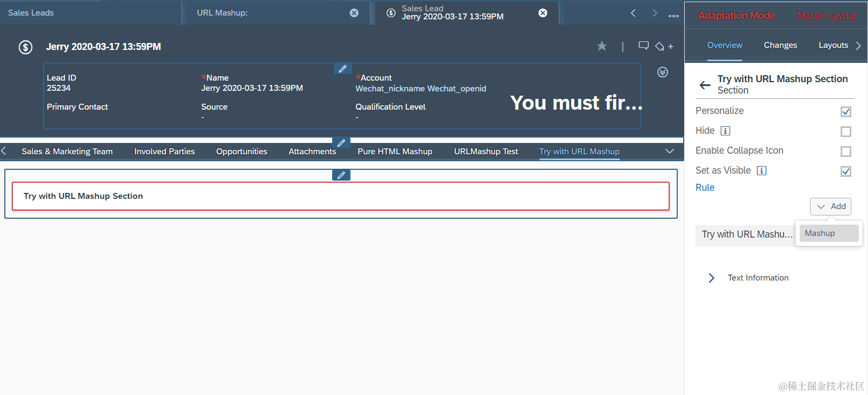Image resolution: width=868 pixels, height=395 pixels.
Task: Edit the mashup section with pencil icon
Action: click(341, 175)
